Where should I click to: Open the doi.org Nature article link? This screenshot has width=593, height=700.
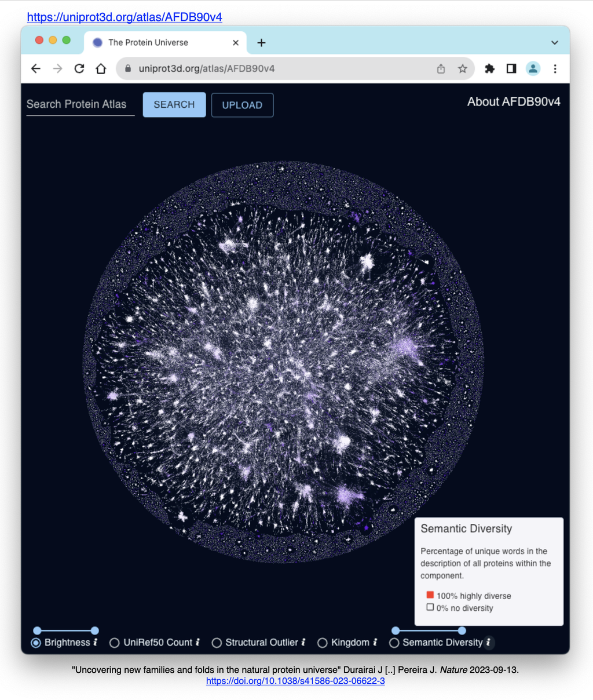coord(295,681)
